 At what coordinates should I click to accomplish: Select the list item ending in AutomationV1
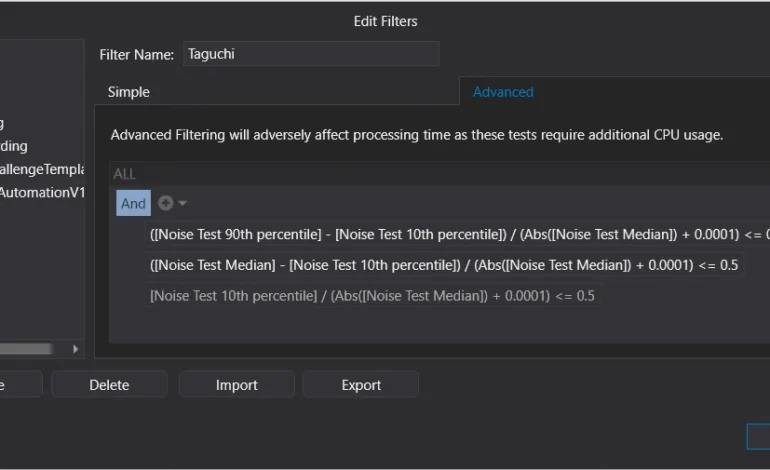coord(42,192)
